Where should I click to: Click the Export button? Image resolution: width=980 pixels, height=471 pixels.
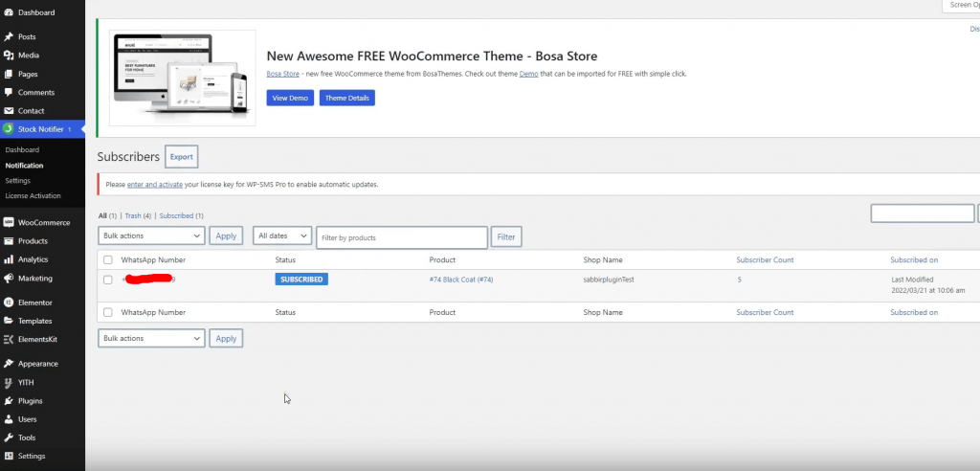pyautogui.click(x=181, y=157)
